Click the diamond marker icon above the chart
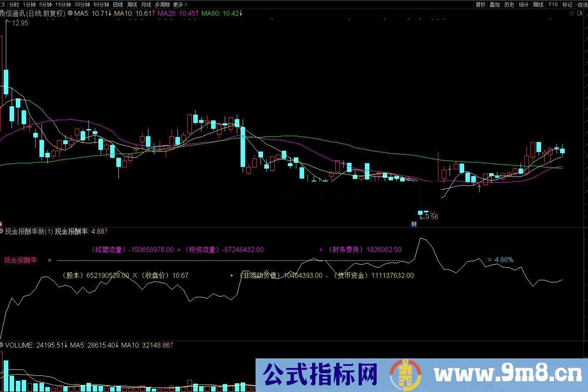This screenshot has height=392, width=588. point(572,13)
